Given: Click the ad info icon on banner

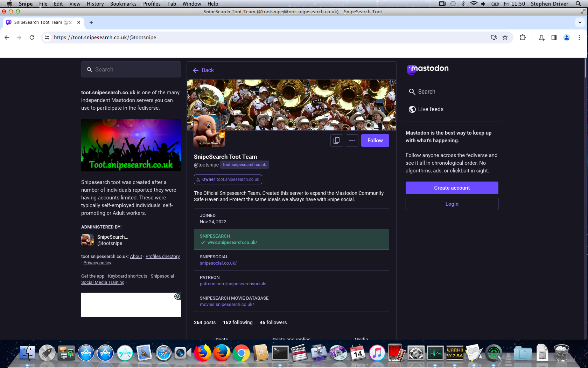Looking at the screenshot, I should (177, 297).
